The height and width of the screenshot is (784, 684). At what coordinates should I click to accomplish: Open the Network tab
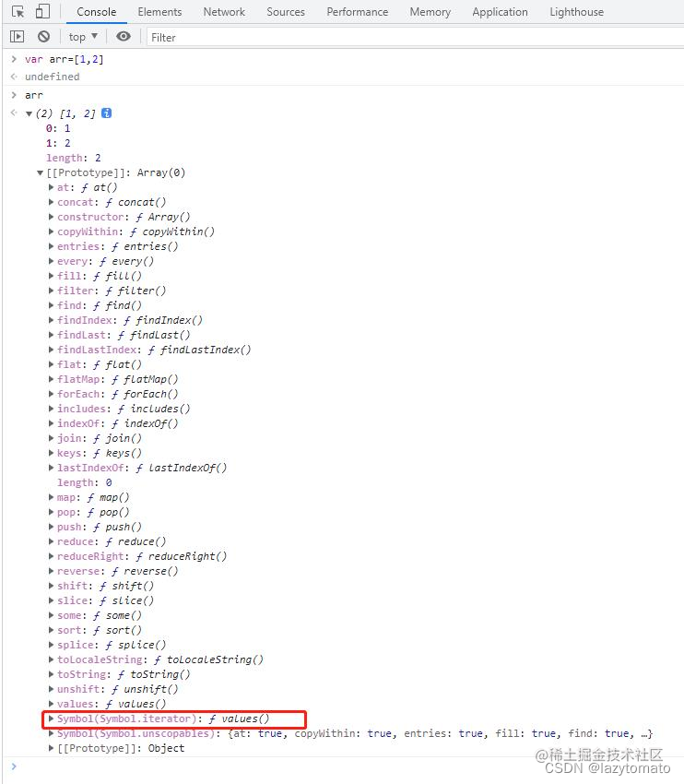(x=224, y=11)
